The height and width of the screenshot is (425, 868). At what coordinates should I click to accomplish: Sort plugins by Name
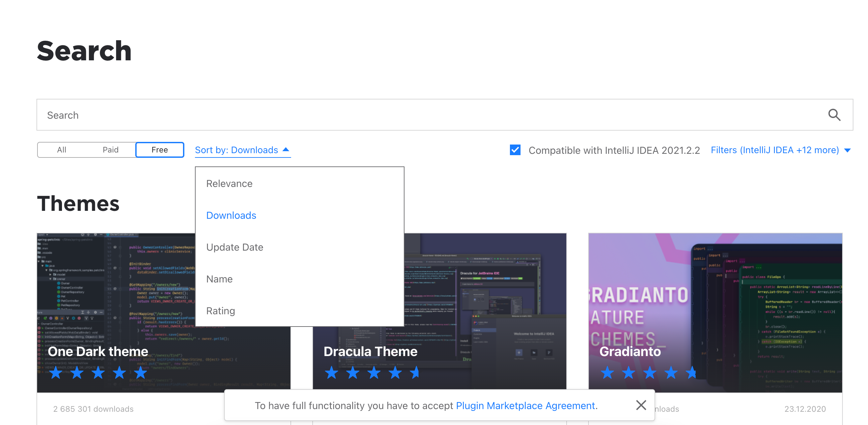click(219, 279)
